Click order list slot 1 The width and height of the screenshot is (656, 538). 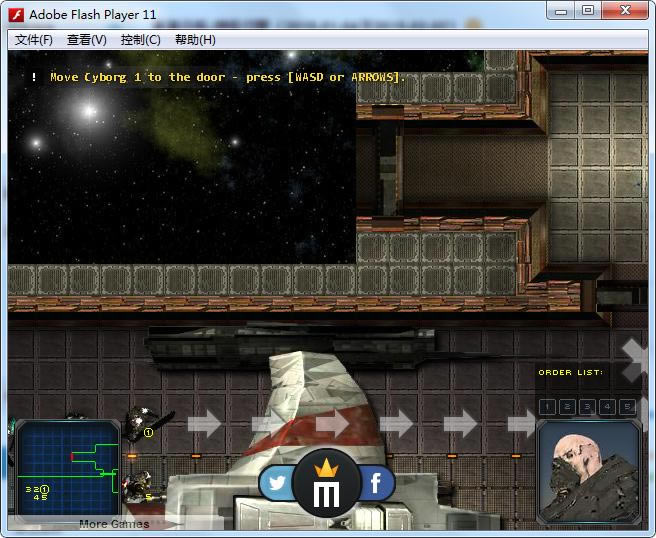click(x=547, y=406)
